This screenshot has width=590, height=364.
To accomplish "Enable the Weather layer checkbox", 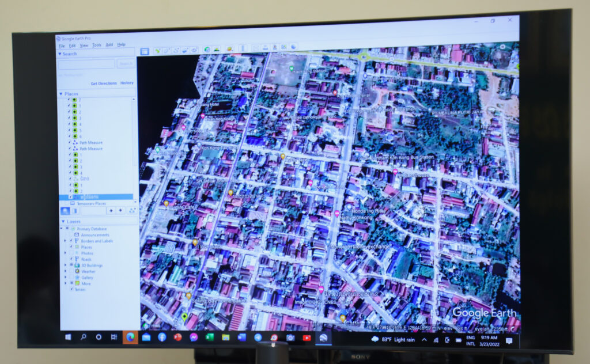I will [71, 271].
